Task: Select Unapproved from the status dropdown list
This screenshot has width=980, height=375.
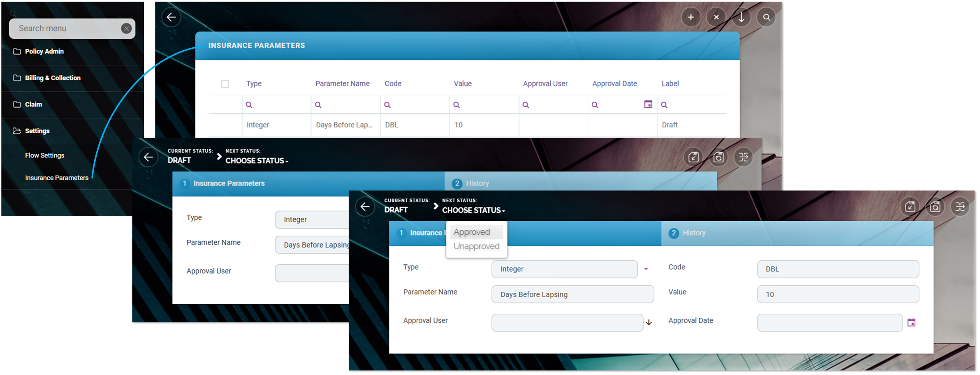Action: coord(476,246)
